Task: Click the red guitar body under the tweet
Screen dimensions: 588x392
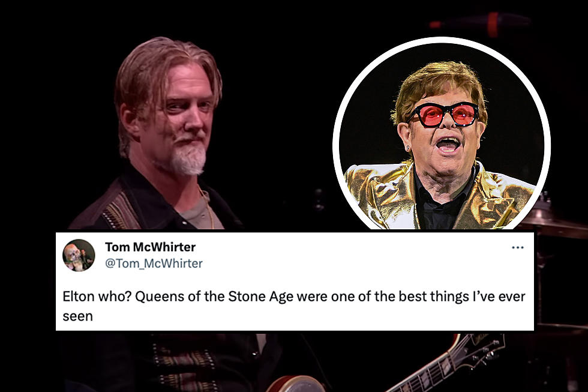Action: click(296, 384)
